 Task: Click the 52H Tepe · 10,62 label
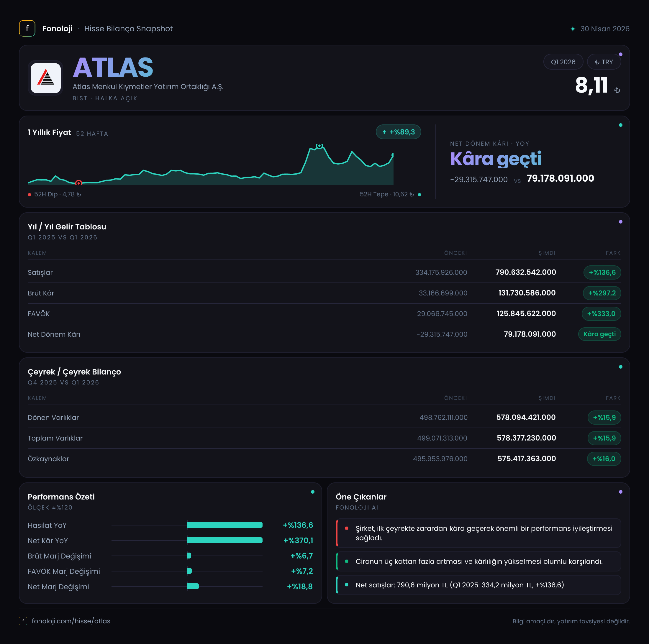387,194
